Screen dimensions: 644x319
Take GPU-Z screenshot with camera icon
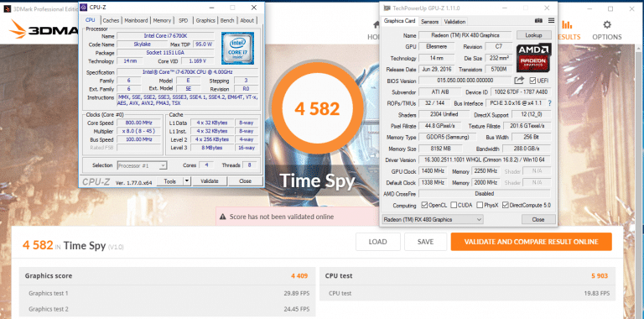click(538, 20)
